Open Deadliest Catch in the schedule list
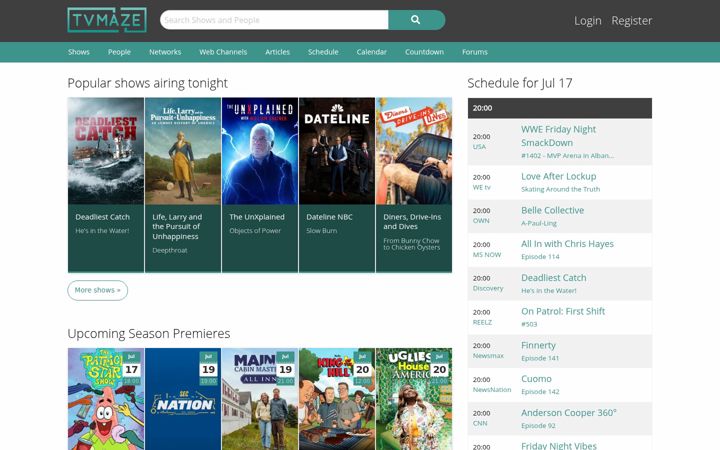The image size is (720, 450). click(553, 278)
